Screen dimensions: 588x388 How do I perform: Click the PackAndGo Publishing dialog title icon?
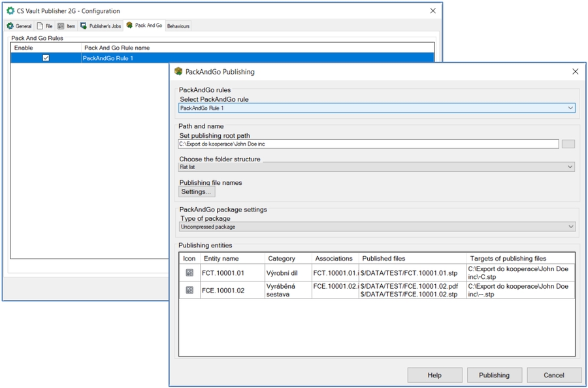click(x=178, y=72)
